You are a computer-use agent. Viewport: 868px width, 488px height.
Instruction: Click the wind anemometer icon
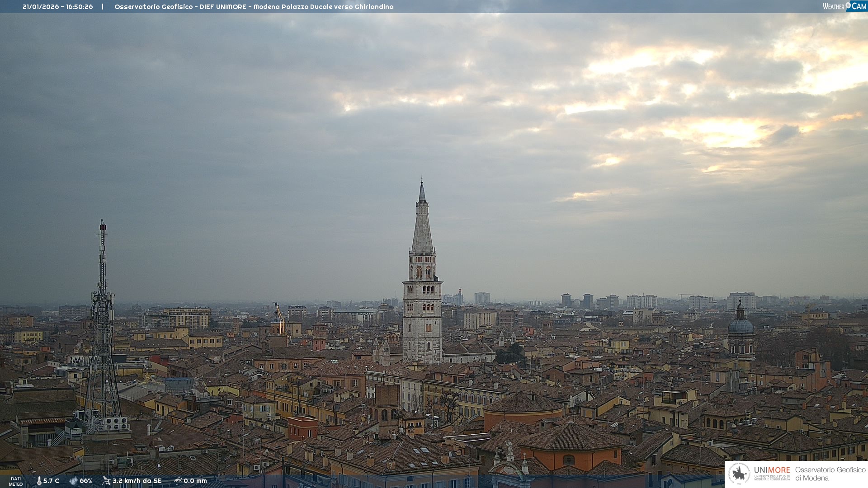106,481
